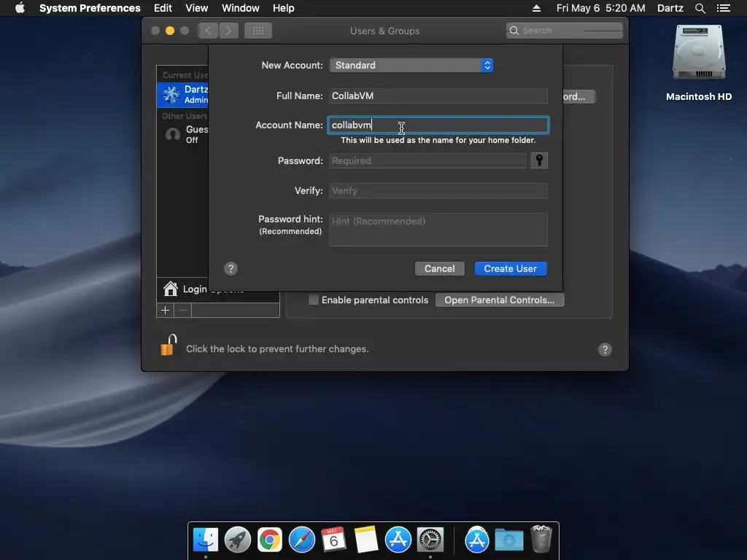Viewport: 747px width, 560px height.
Task: Open Password Assistant key icon
Action: (539, 160)
